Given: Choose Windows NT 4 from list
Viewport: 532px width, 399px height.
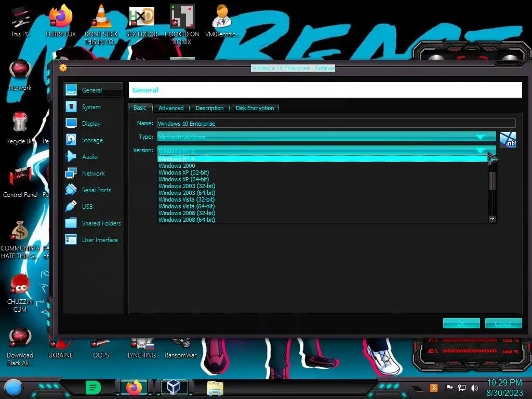Looking at the screenshot, I should click(322, 159).
